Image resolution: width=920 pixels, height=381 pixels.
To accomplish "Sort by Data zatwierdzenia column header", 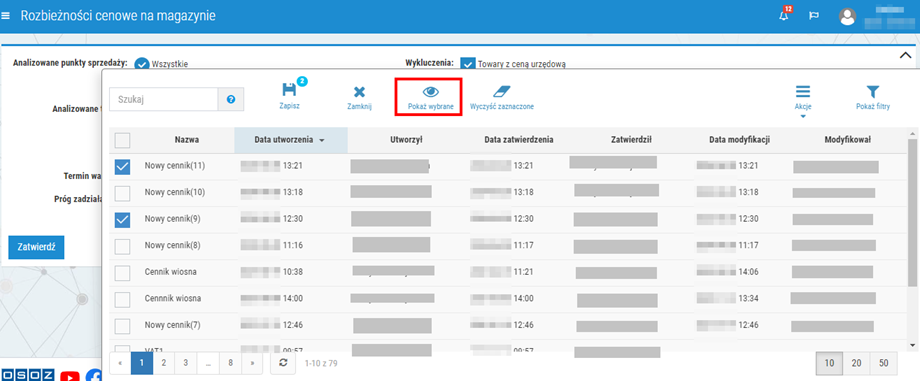I will (x=519, y=140).
